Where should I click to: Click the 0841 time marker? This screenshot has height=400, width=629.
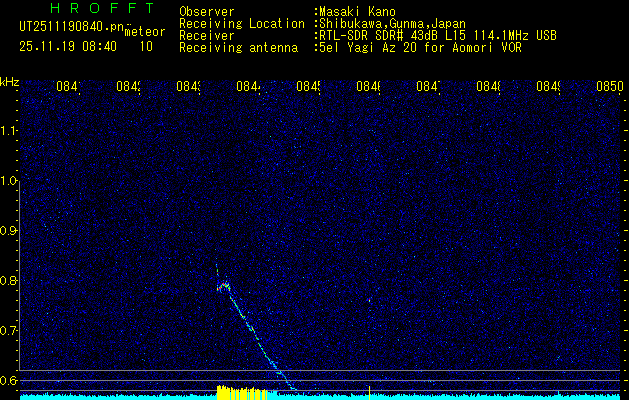pos(68,86)
